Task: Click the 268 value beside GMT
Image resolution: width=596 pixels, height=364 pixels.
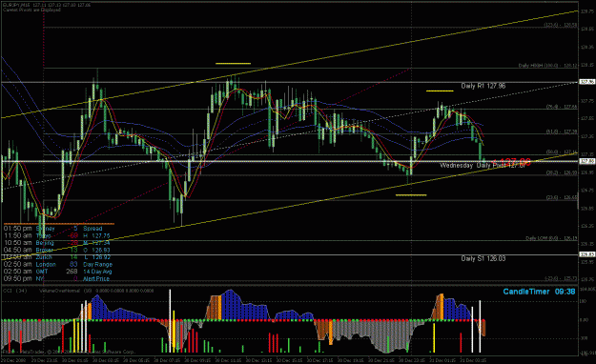Action: pos(72,272)
